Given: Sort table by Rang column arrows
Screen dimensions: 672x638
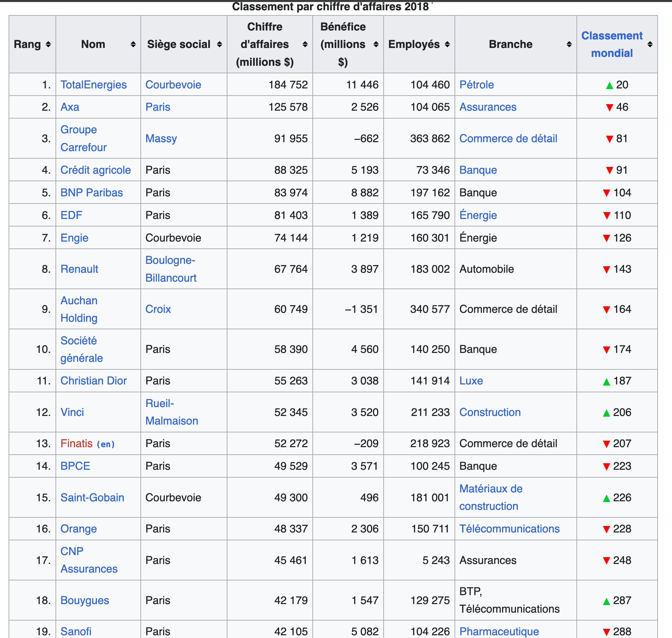Looking at the screenshot, I should point(48,44).
